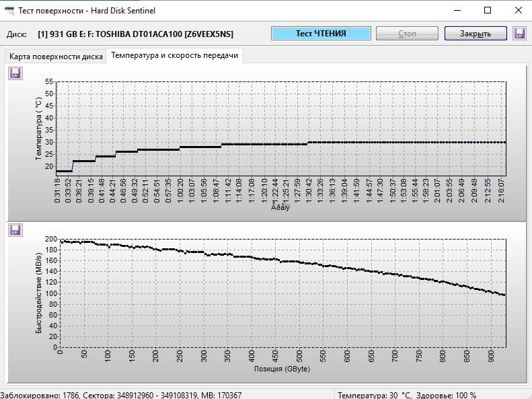Click the Быстродействие (MB/s) axis title
532x399 pixels.
pos(39,293)
